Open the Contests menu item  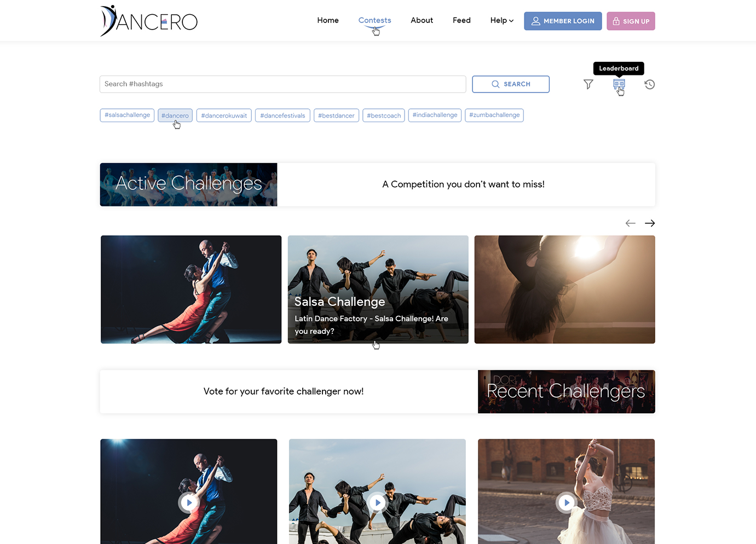tap(374, 20)
